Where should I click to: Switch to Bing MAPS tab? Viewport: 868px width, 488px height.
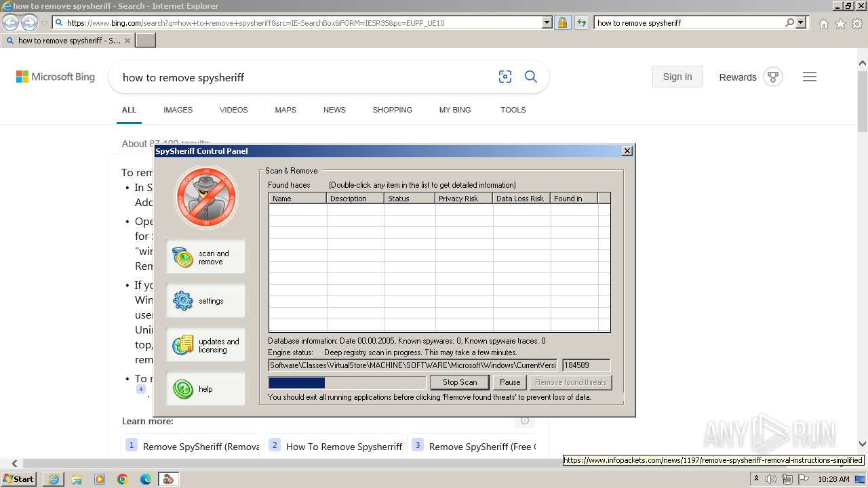(x=285, y=110)
